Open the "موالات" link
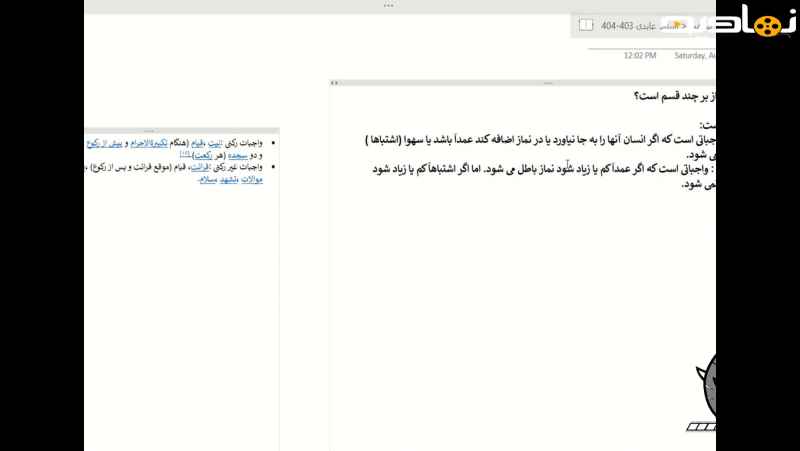Screen dimensions: 800x451 tap(252, 180)
